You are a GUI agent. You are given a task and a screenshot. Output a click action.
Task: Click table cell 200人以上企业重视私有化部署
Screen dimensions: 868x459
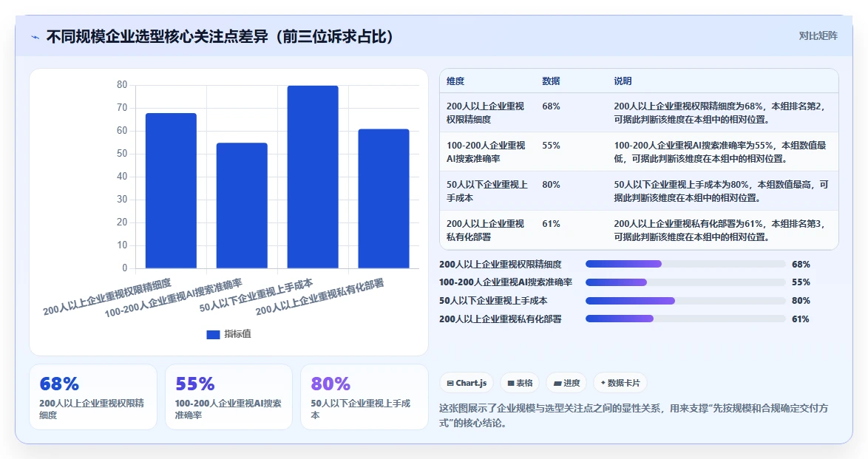click(x=486, y=231)
